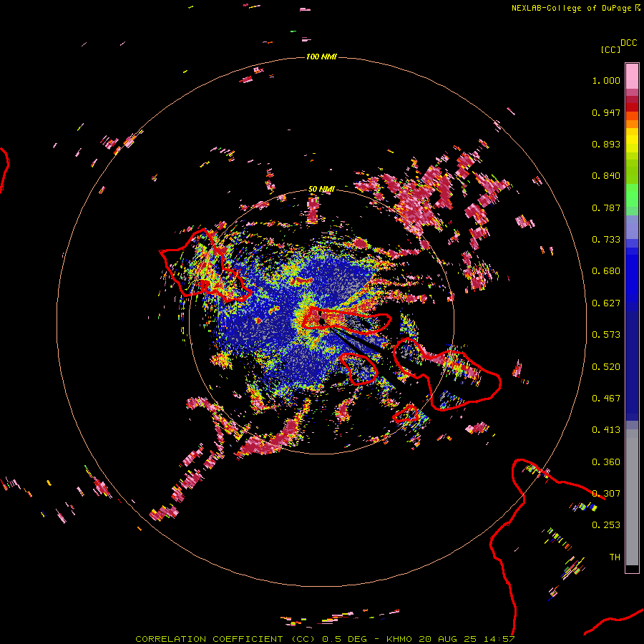Click the [CC] units label
Viewport: 644px width, 644px height.
(610, 49)
